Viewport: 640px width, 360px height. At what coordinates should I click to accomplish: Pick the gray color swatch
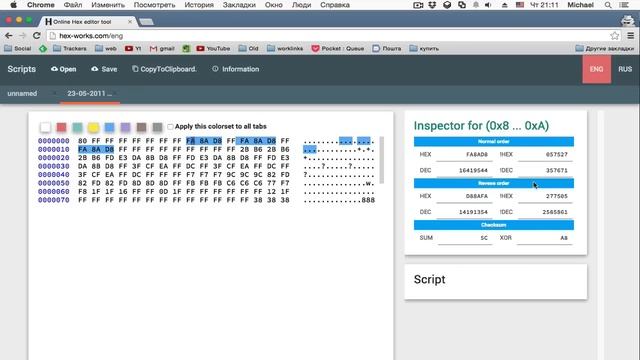[157, 127]
